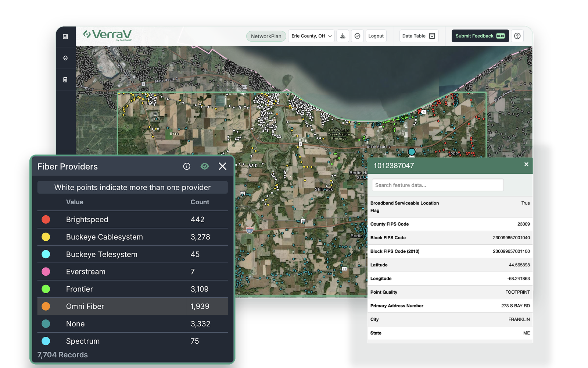Click the Count column header
Viewport: 588px width, 368px height.
pyautogui.click(x=200, y=202)
